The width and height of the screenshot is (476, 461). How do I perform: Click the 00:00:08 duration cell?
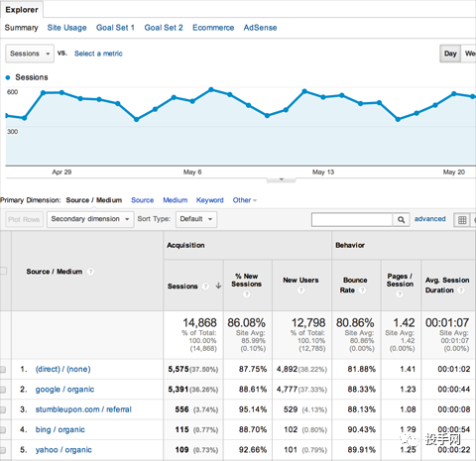(454, 409)
